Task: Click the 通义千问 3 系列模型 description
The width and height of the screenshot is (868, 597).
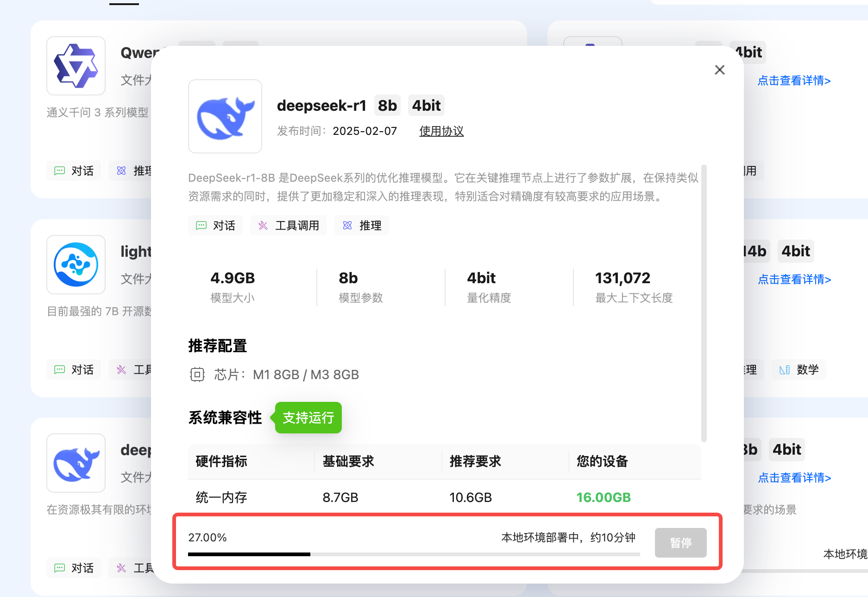Action: (97, 113)
